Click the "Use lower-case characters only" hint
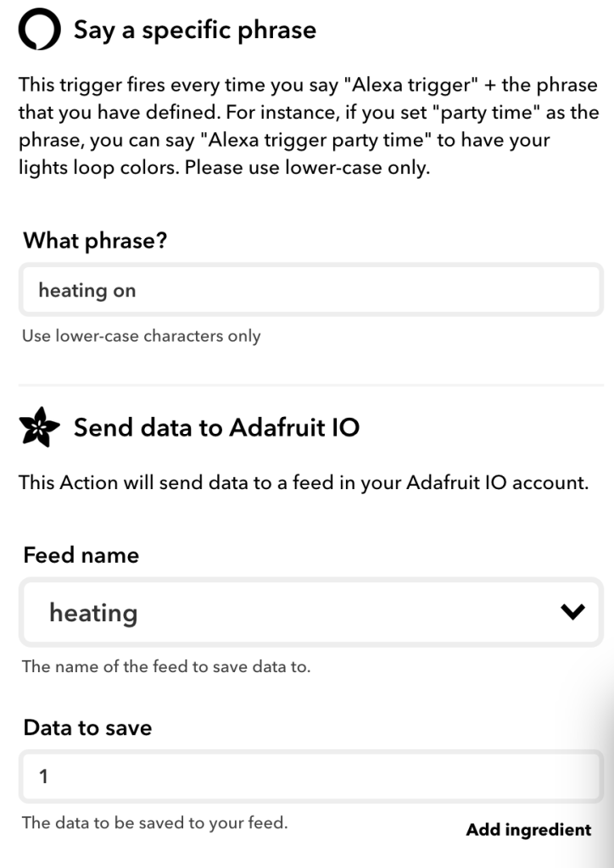This screenshot has height=868, width=614. 142,337
